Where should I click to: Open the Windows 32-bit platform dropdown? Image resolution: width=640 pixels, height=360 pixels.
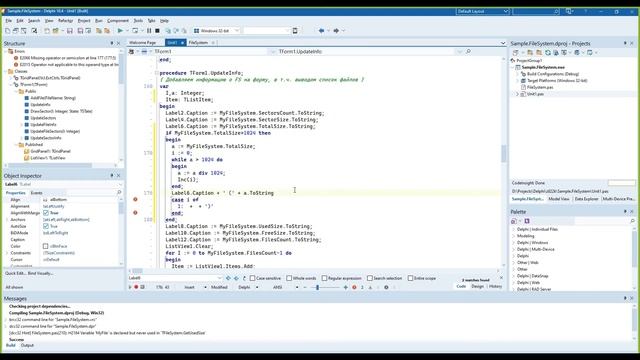coord(237,31)
